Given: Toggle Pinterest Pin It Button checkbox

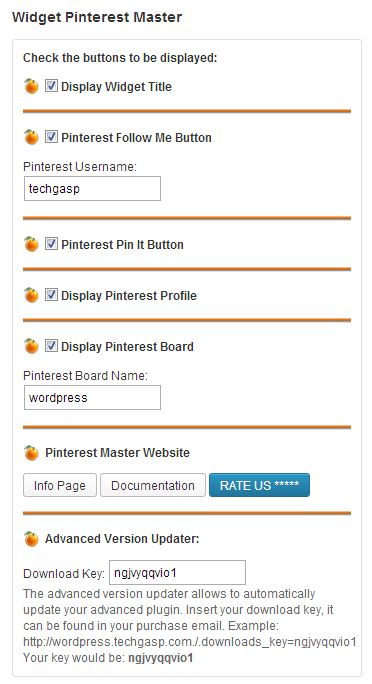Looking at the screenshot, I should pyautogui.click(x=51, y=243).
